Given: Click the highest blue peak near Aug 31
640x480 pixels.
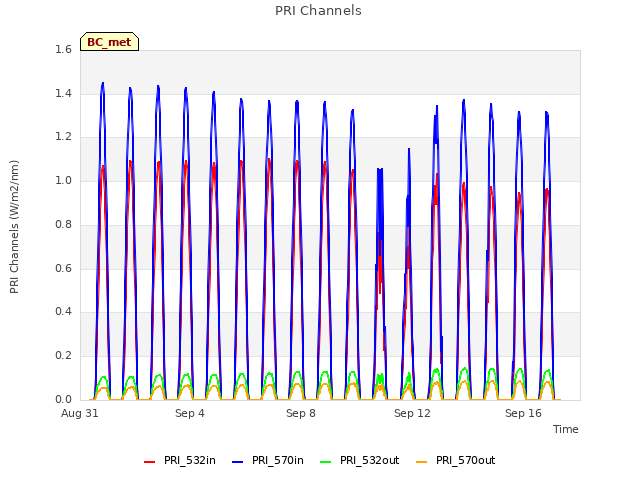Looking at the screenshot, I should coord(103,83).
